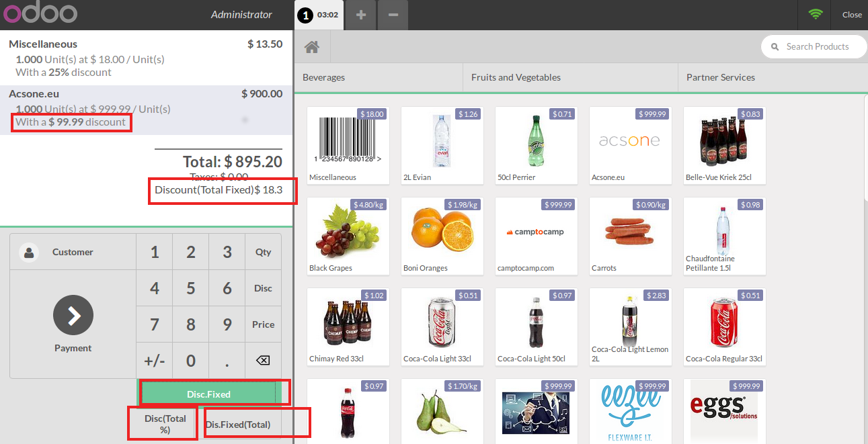Image resolution: width=868 pixels, height=444 pixels.
Task: Go to the home category icon
Action: [311, 47]
